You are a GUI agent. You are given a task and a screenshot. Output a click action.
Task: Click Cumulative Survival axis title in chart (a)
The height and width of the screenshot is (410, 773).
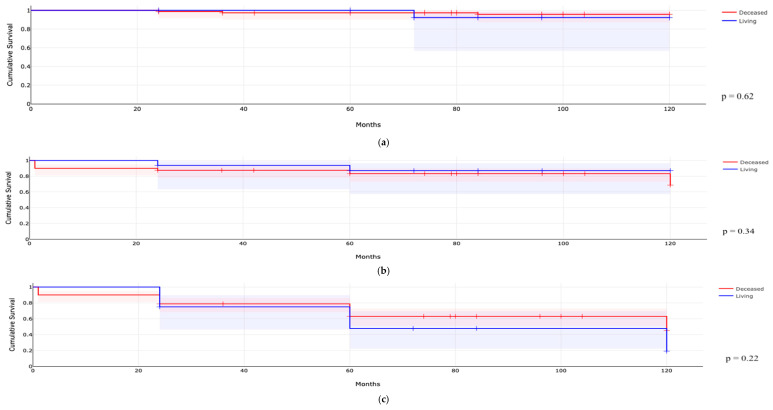(x=10, y=57)
